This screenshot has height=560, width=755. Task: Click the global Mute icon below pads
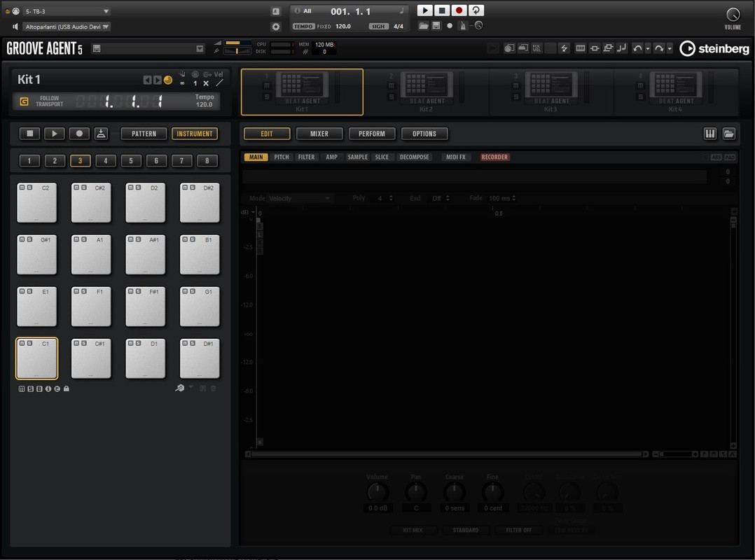click(21, 388)
